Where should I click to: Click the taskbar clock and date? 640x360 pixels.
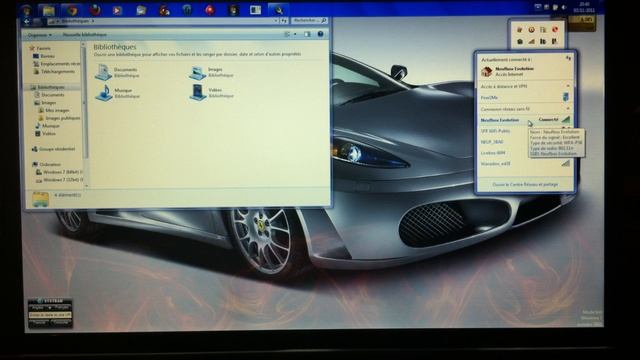pyautogui.click(x=584, y=7)
